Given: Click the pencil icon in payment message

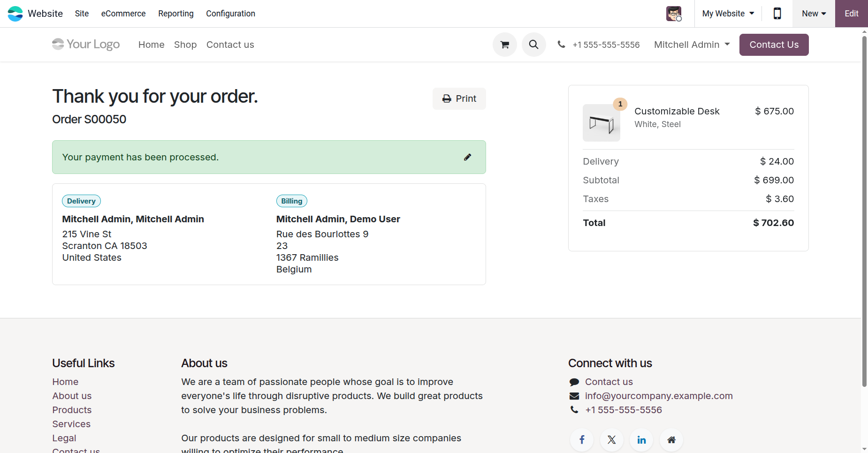Looking at the screenshot, I should [x=467, y=157].
